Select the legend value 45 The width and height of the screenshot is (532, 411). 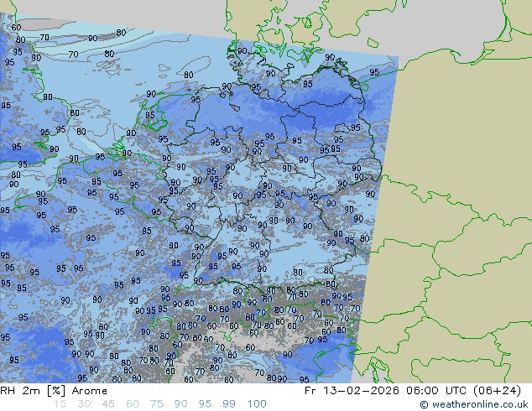108,404
